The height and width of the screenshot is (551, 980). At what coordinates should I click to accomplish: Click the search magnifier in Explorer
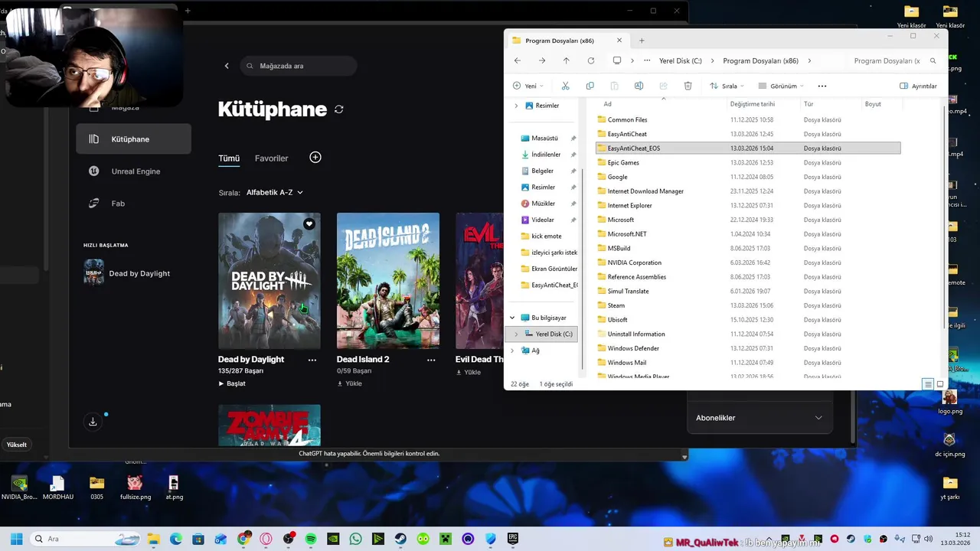point(933,60)
